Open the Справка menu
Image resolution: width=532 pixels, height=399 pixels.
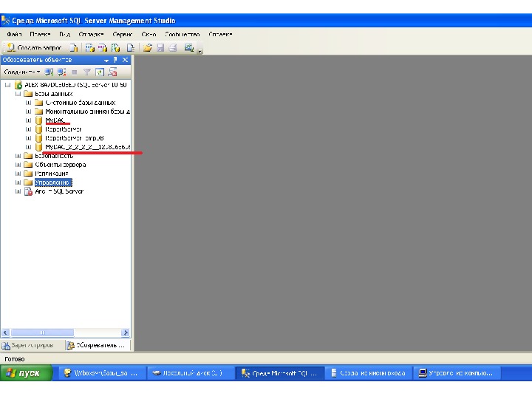click(x=220, y=34)
